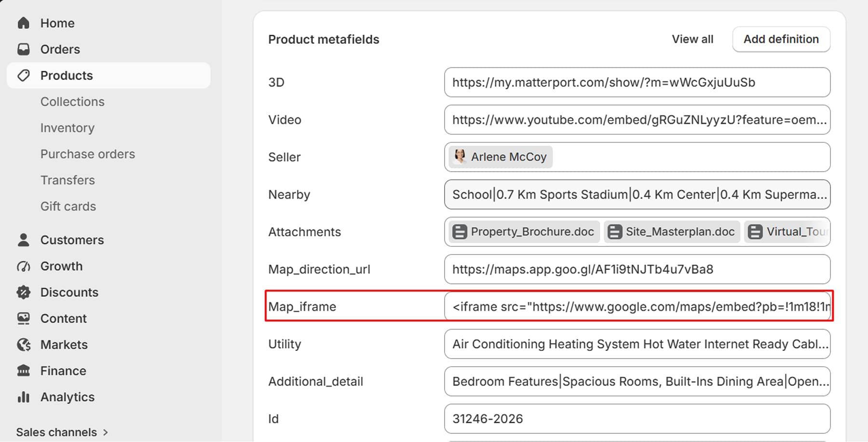Click the Finance bank icon

pyautogui.click(x=23, y=371)
